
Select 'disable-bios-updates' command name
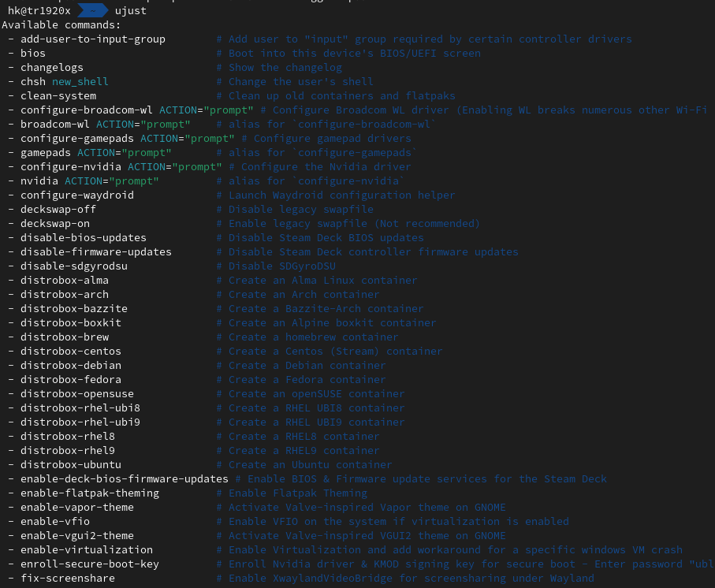(84, 237)
